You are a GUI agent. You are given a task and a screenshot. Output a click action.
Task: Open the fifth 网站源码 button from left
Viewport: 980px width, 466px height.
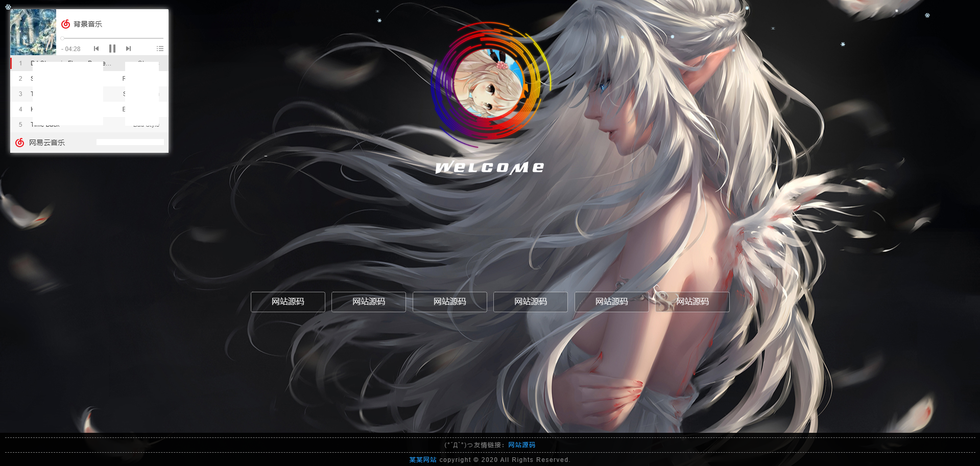612,302
